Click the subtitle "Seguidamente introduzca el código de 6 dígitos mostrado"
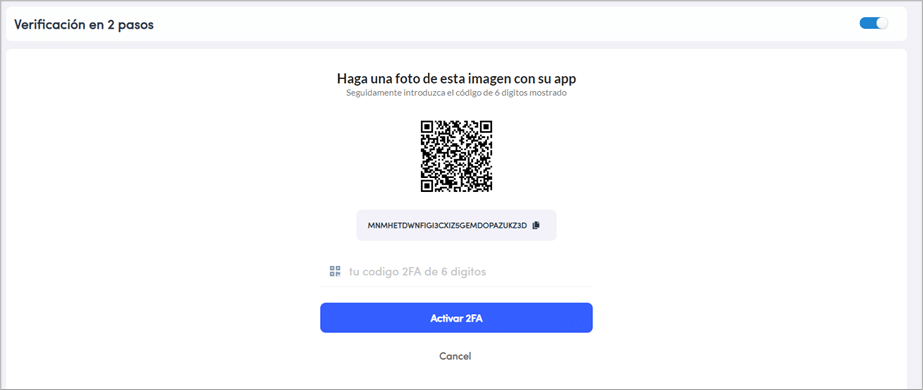 coord(456,93)
